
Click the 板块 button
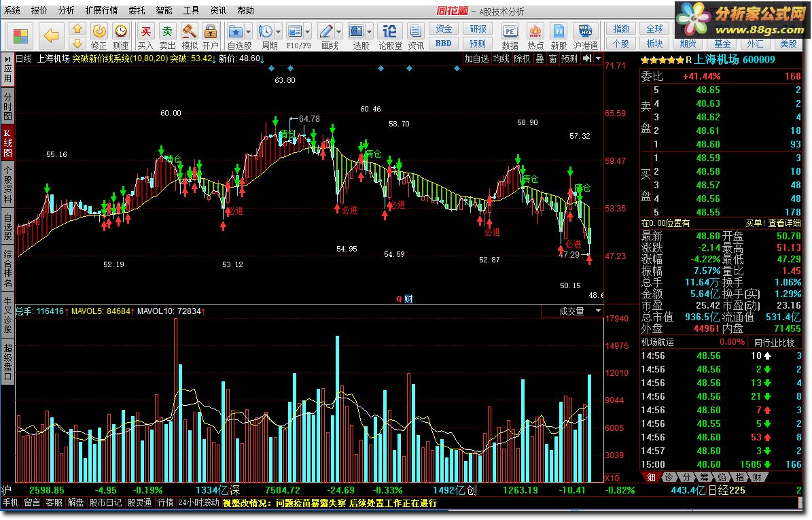click(x=654, y=44)
